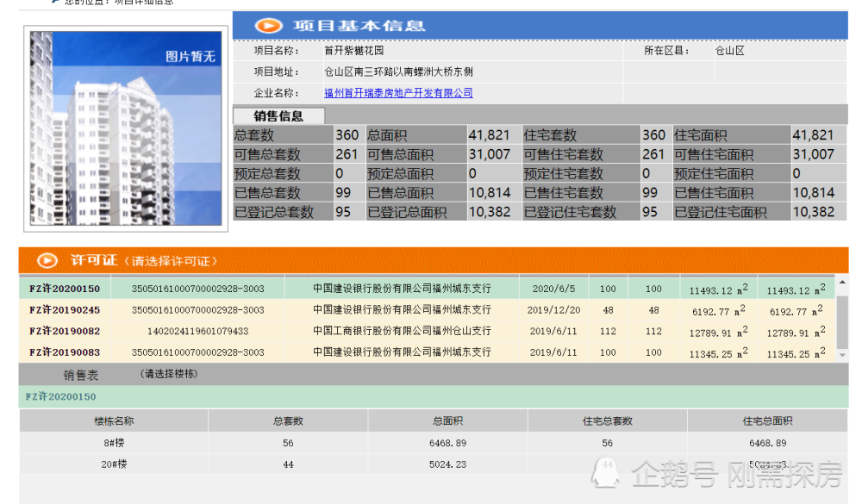Viewport: 862px width, 504px height.
Task: Click district value 仓山区
Action: coord(729,51)
